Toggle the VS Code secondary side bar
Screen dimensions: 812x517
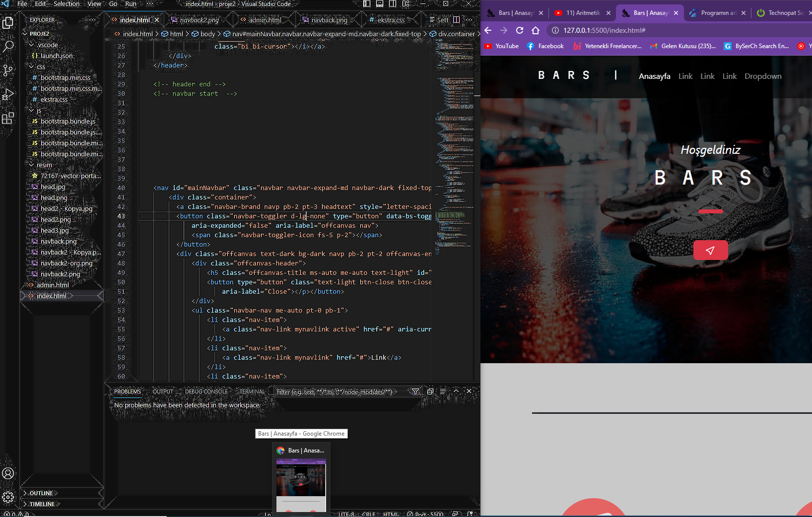click(x=393, y=4)
